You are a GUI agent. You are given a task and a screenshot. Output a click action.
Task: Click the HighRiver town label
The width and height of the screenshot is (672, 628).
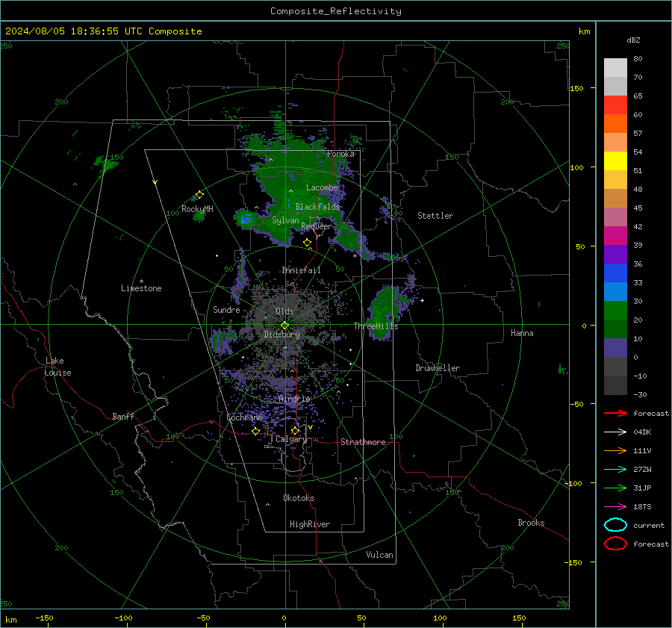click(310, 524)
